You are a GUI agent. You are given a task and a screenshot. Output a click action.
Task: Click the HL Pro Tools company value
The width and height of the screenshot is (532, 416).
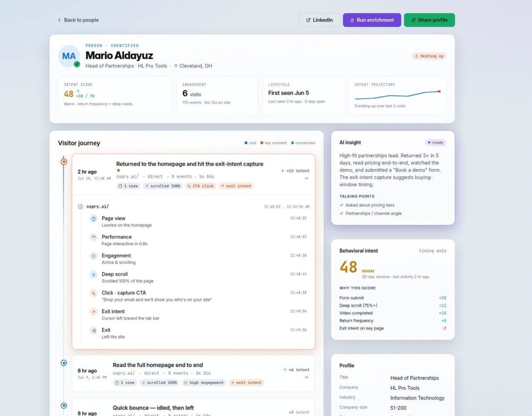405,388
